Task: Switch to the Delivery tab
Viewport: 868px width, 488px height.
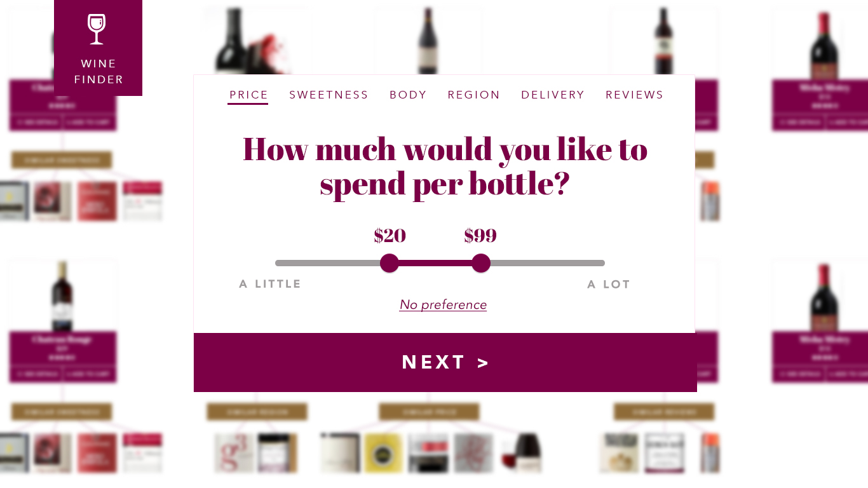Action: click(x=552, y=95)
